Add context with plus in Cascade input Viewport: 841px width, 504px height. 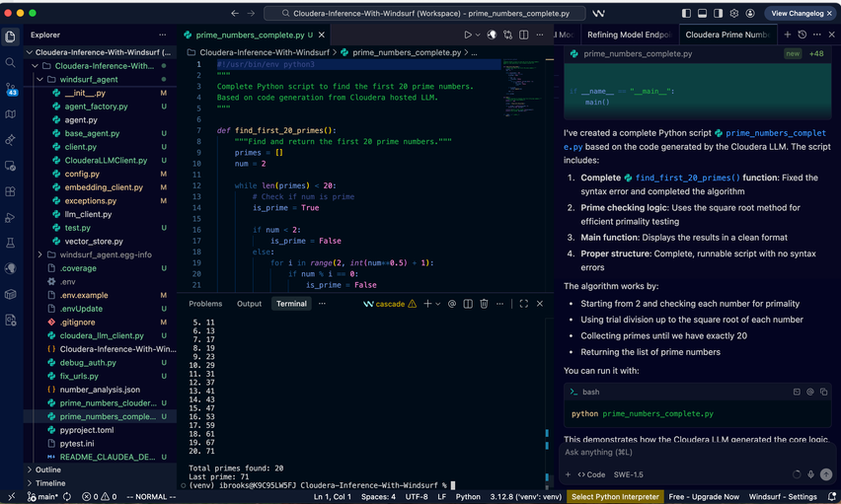pyautogui.click(x=568, y=474)
